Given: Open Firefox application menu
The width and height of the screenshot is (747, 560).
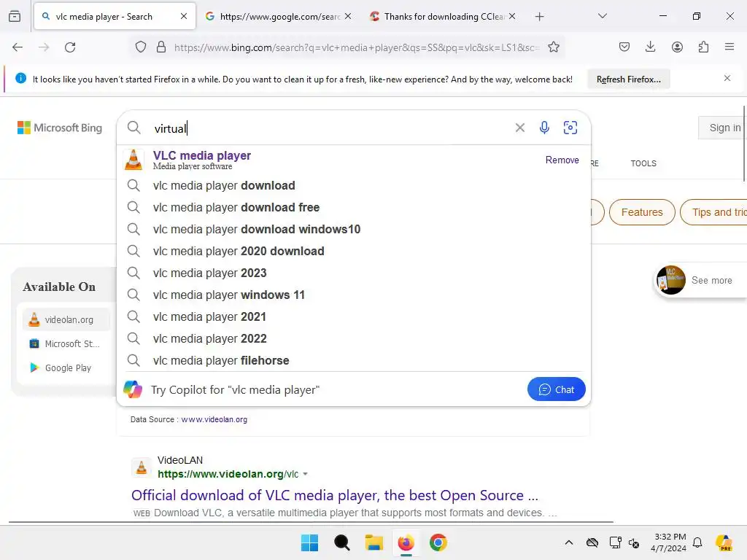Looking at the screenshot, I should [729, 47].
